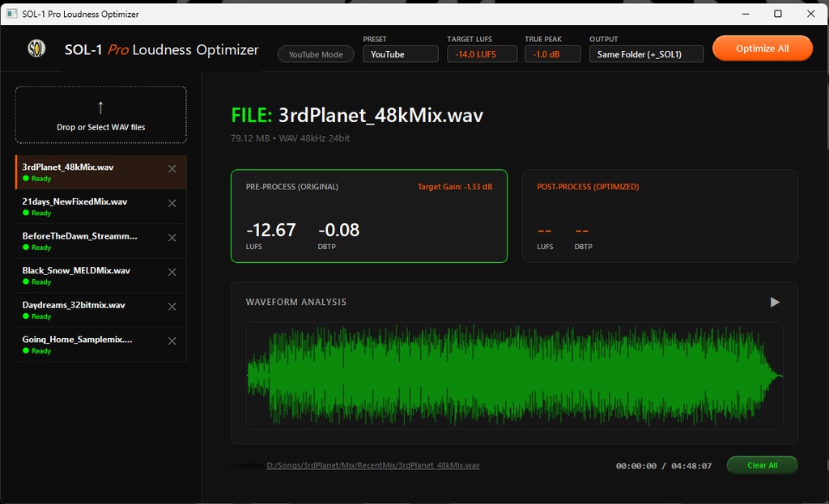Edit the Target LUFS value of -14.0
829x504 pixels.
pos(482,53)
